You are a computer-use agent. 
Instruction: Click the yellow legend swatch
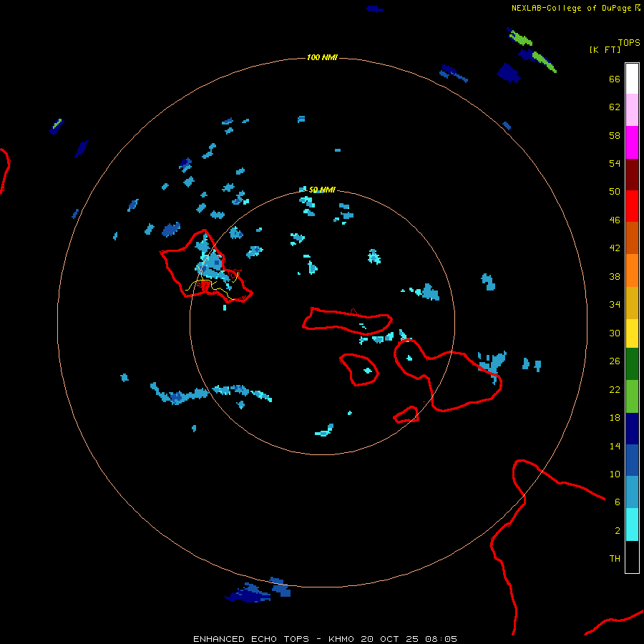[x=632, y=333]
